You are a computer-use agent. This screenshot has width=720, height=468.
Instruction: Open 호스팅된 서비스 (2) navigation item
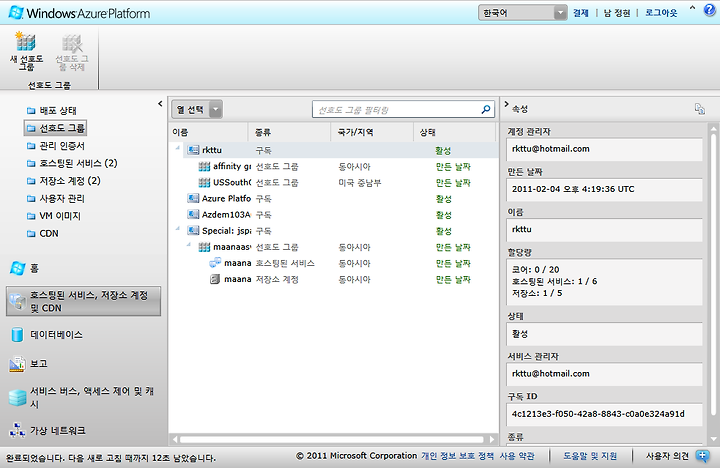tap(78, 163)
